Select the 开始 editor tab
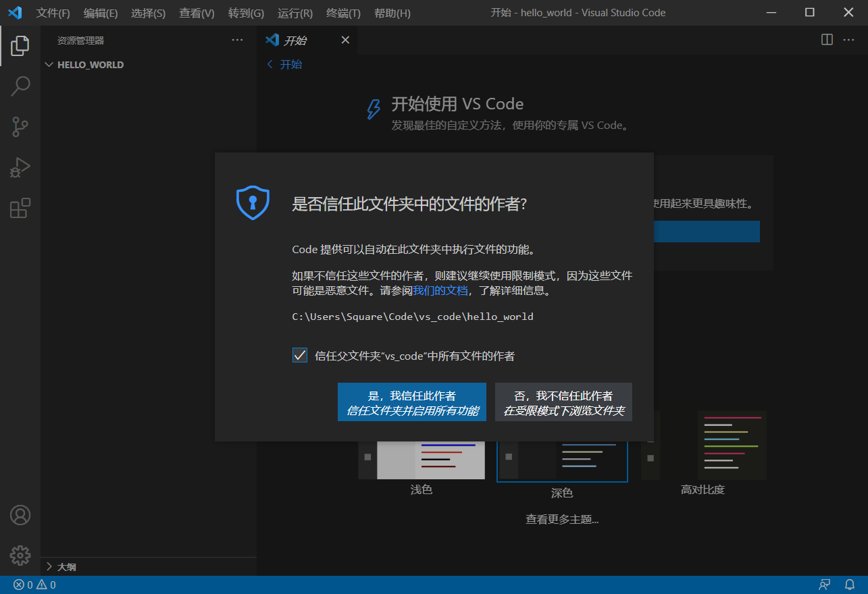 click(x=307, y=40)
